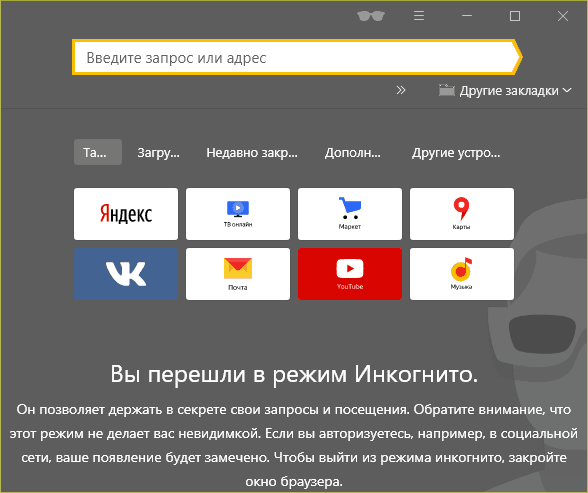Open the Маркет shopping cart tile
Screen dimensions: 588x493
(x=350, y=214)
